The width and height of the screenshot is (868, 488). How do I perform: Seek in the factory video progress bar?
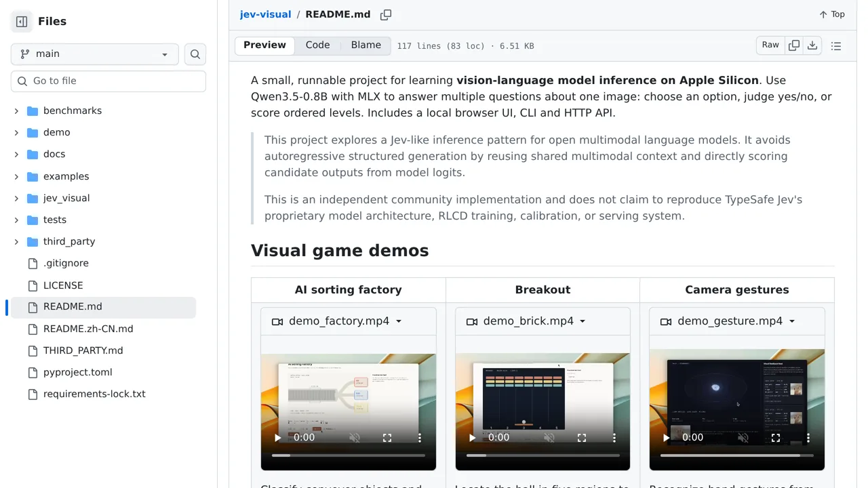(x=349, y=455)
